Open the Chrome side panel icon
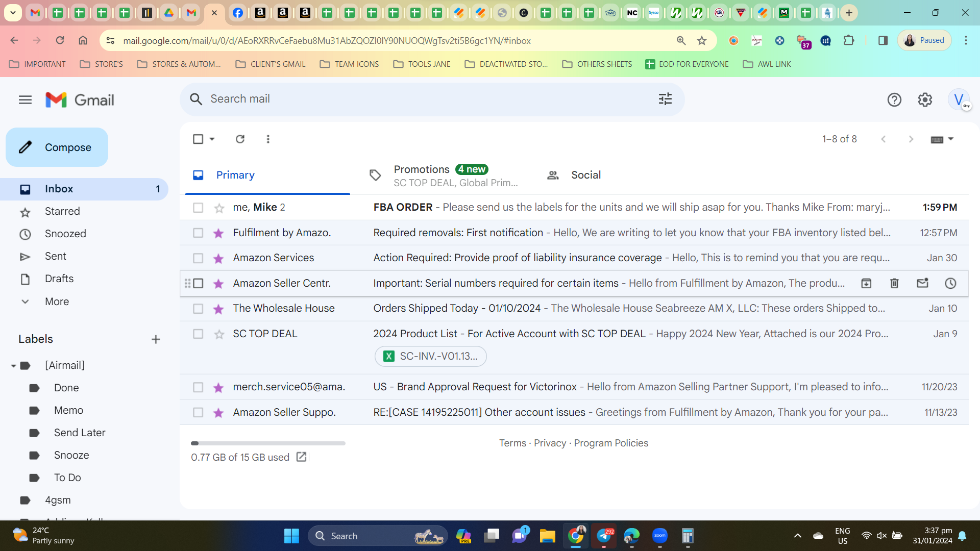Image resolution: width=980 pixels, height=551 pixels. [883, 40]
